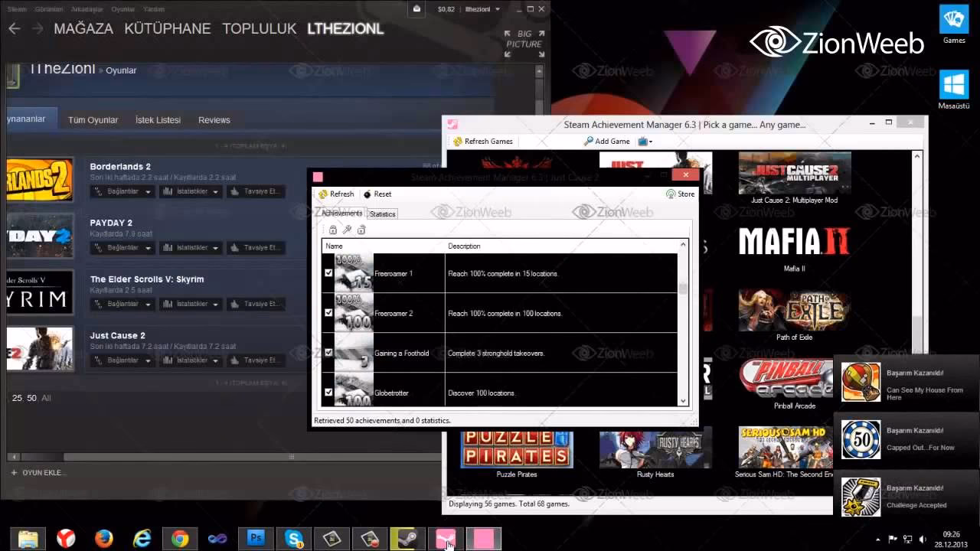980x551 pixels.
Task: Click the Reset bomb button
Action: (x=377, y=194)
